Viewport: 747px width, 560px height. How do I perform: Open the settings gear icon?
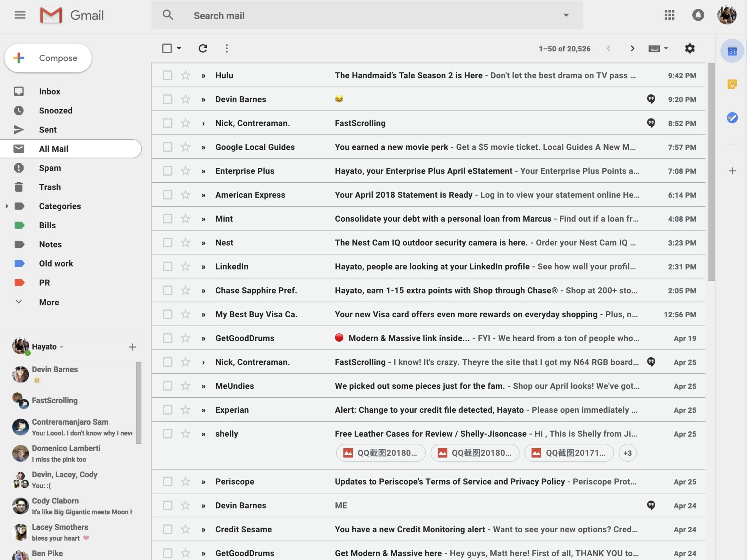pos(689,48)
